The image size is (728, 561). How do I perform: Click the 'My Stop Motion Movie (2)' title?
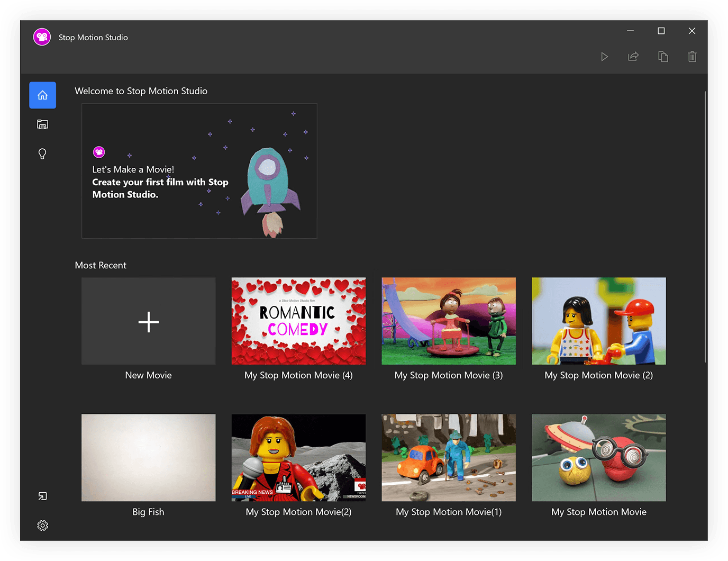click(x=599, y=375)
